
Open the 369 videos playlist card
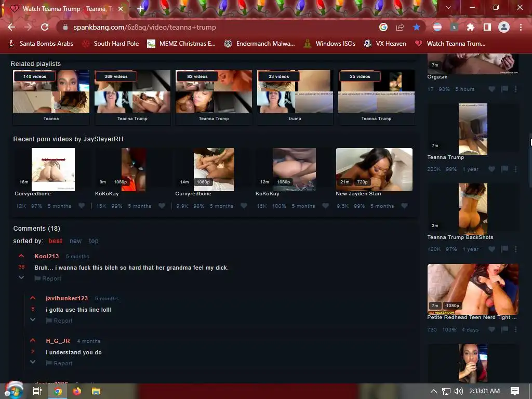(x=132, y=97)
